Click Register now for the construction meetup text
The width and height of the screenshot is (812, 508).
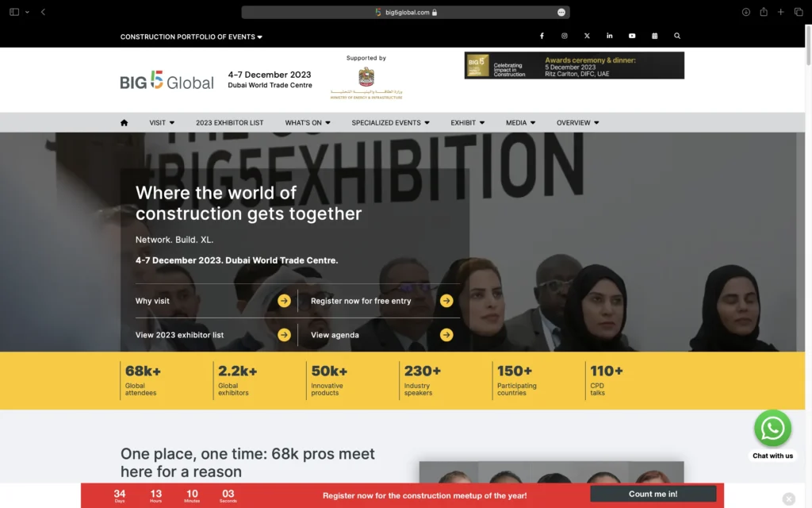[x=425, y=495]
